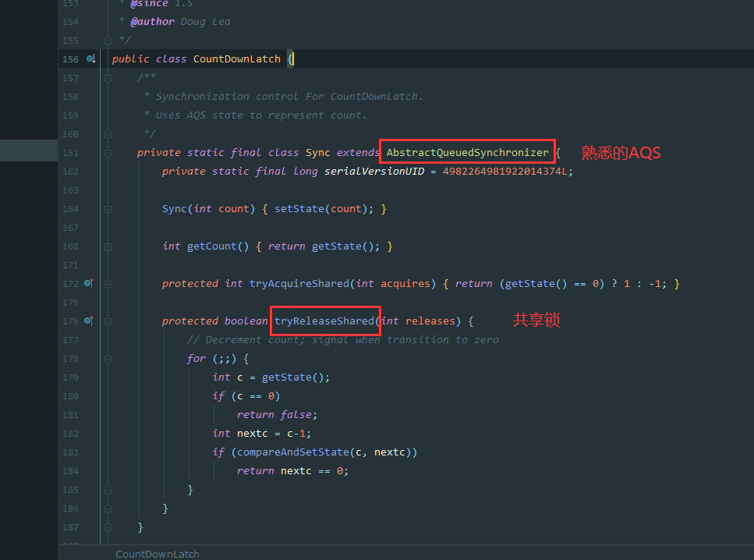
Task: Collapse the tryReleaseShared method on line 176
Action: (108, 321)
